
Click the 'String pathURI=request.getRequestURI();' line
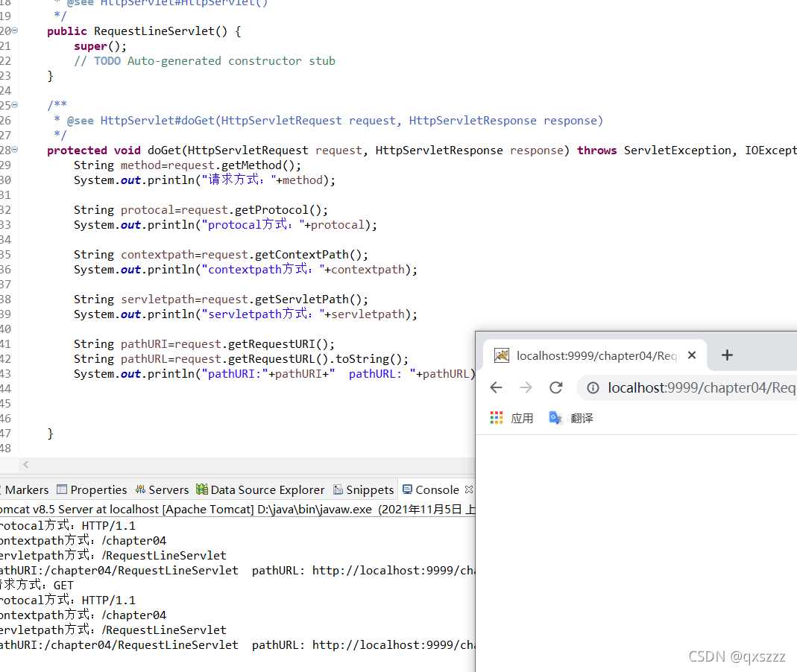(204, 344)
